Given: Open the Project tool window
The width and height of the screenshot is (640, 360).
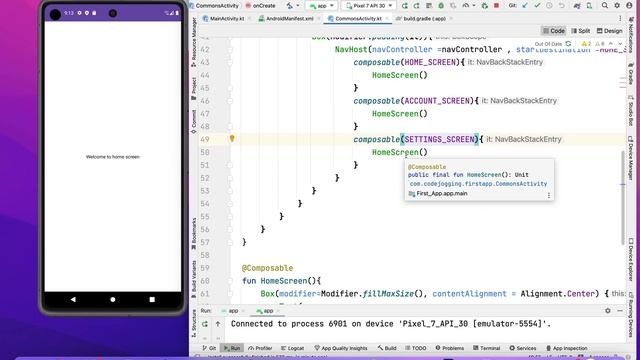Looking at the screenshot, I should click(x=194, y=88).
